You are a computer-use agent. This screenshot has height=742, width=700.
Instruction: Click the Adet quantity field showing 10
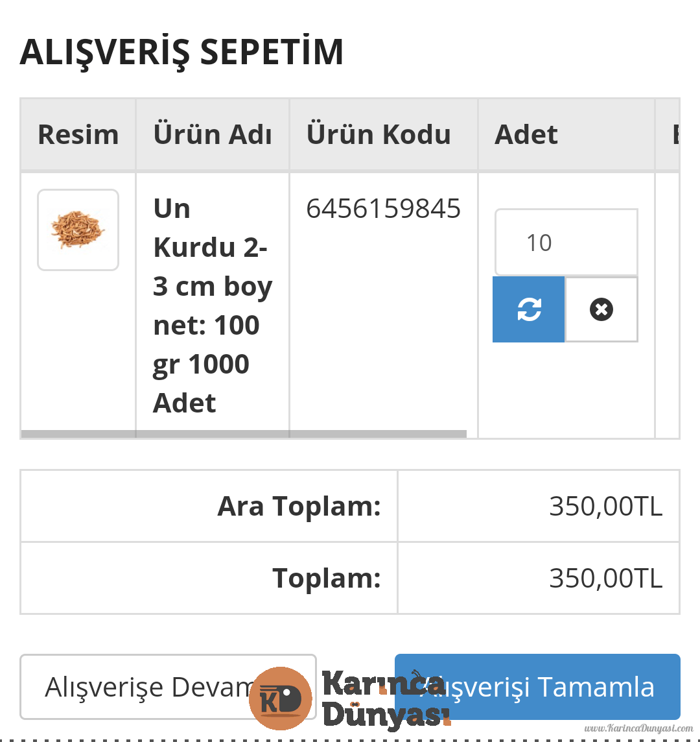click(566, 243)
